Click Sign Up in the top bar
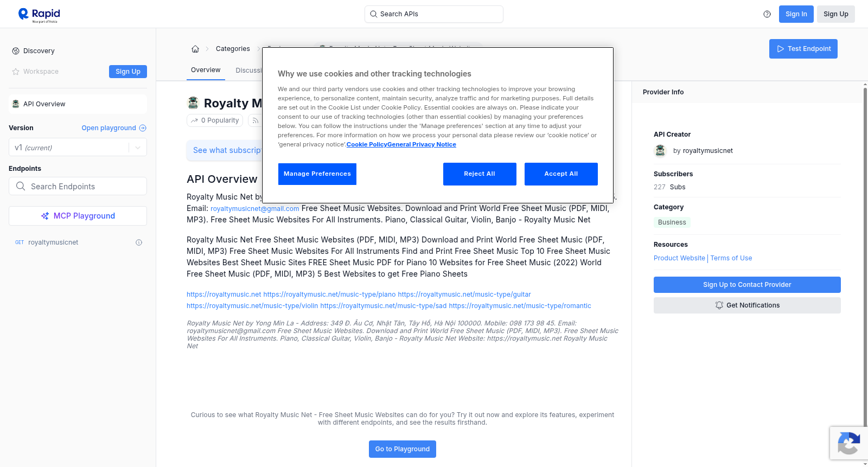Image resolution: width=868 pixels, height=467 pixels. [x=836, y=14]
